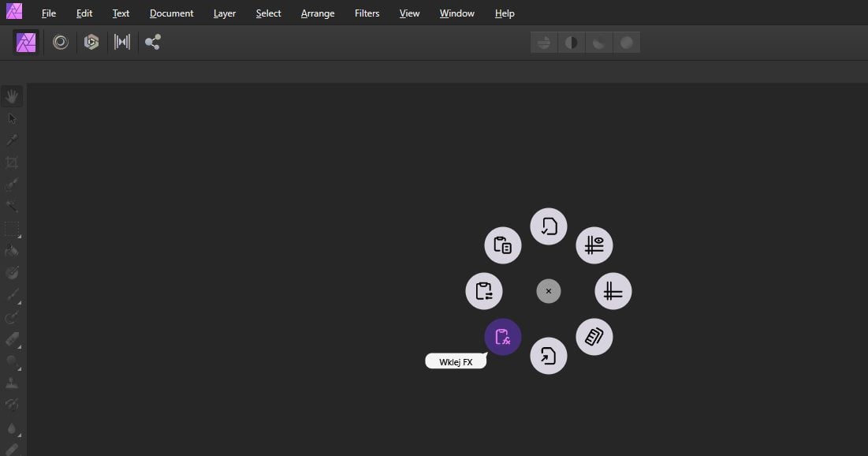Screen dimensions: 868x456
Task: Click the stacked pages radial icon
Action: coord(594,337)
